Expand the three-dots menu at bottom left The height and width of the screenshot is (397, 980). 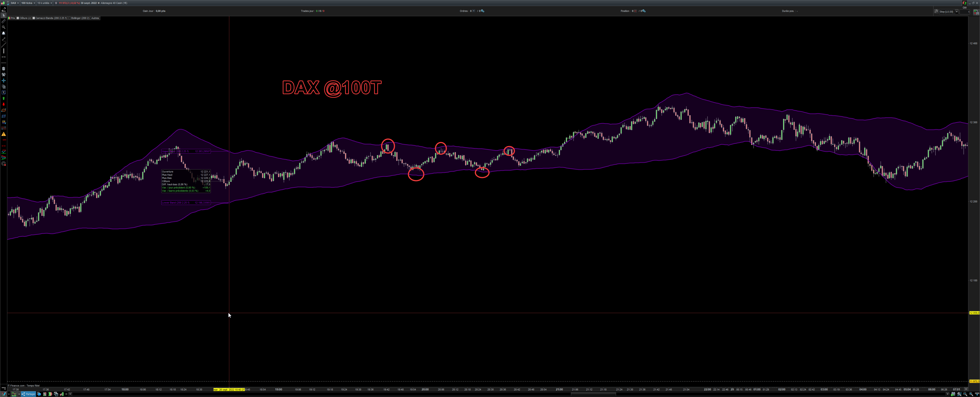point(3,388)
